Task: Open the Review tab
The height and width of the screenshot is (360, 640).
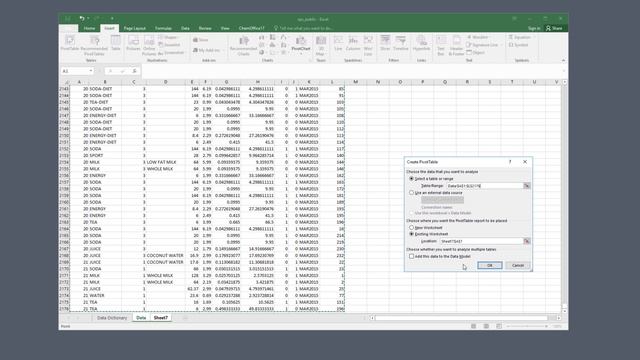Action: tap(205, 28)
